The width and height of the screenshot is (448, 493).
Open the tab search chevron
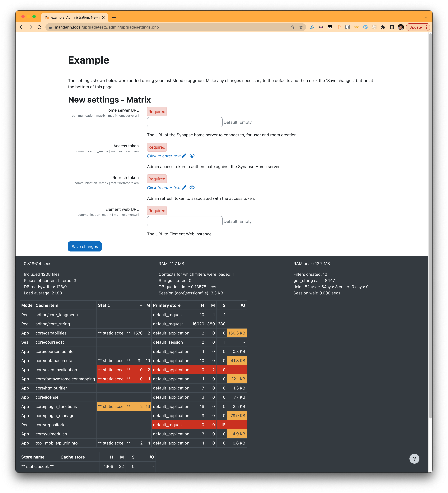[426, 17]
